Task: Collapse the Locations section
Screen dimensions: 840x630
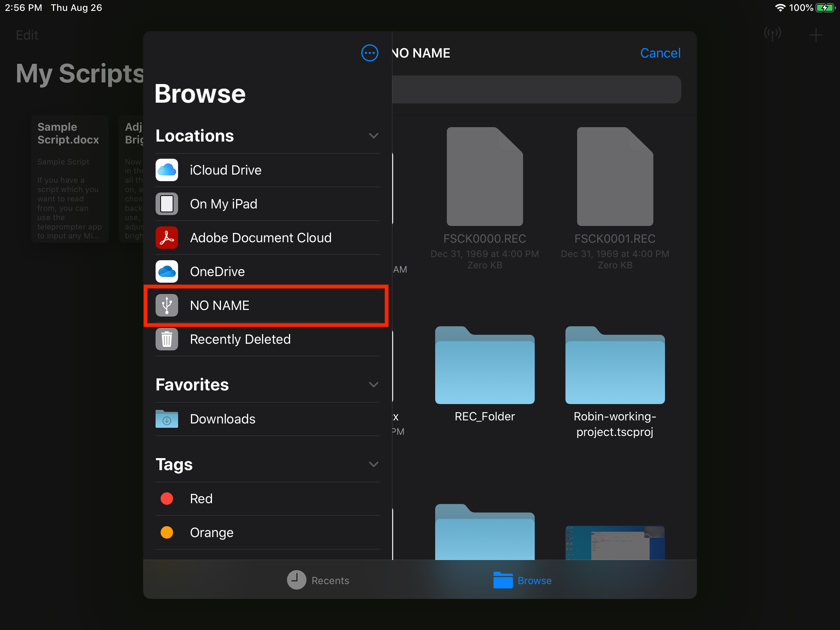Action: (x=373, y=136)
